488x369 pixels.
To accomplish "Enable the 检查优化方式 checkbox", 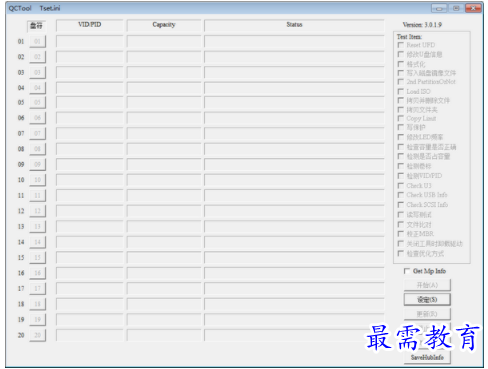I will click(401, 254).
